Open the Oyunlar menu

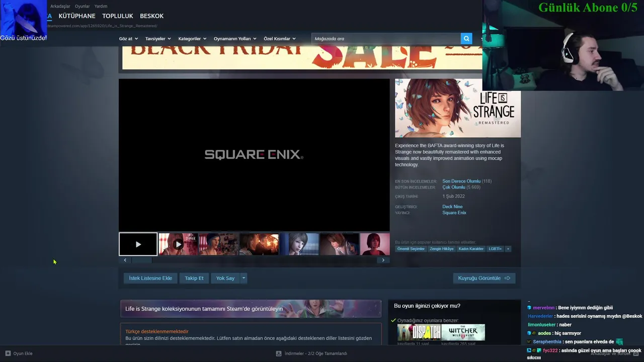pos(82,7)
